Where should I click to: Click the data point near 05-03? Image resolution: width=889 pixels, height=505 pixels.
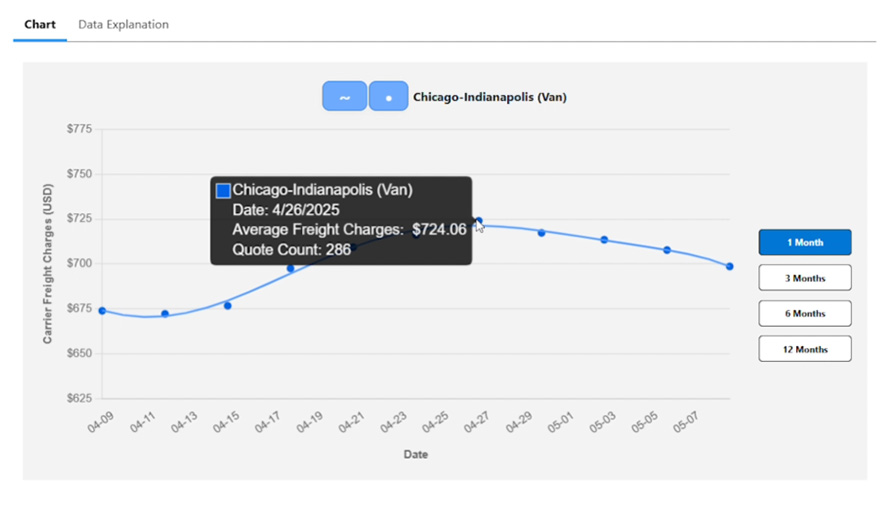(604, 240)
